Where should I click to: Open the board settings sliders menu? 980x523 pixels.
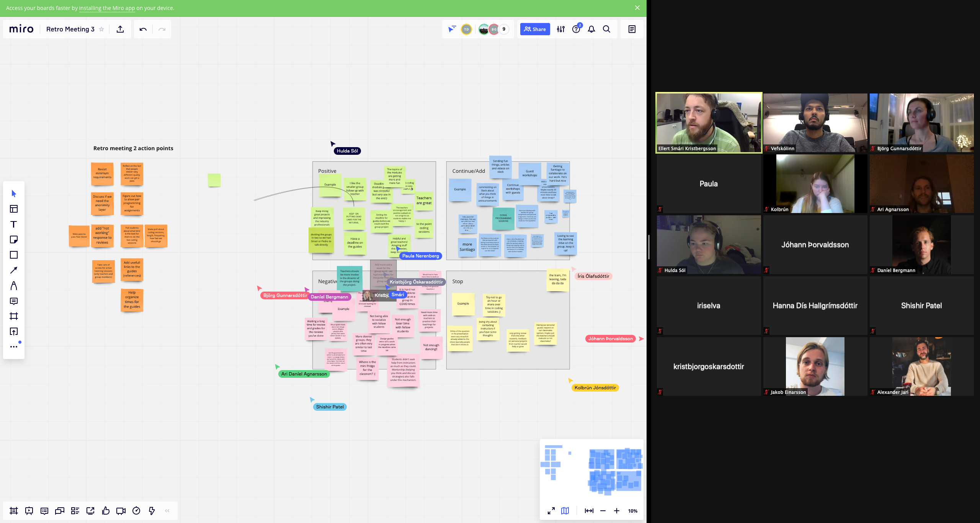561,29
